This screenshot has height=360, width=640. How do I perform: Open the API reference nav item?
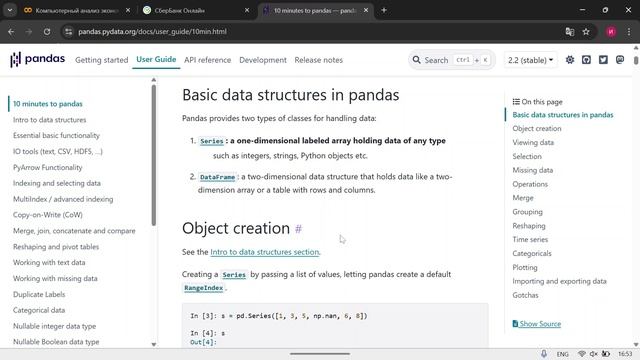(207, 60)
